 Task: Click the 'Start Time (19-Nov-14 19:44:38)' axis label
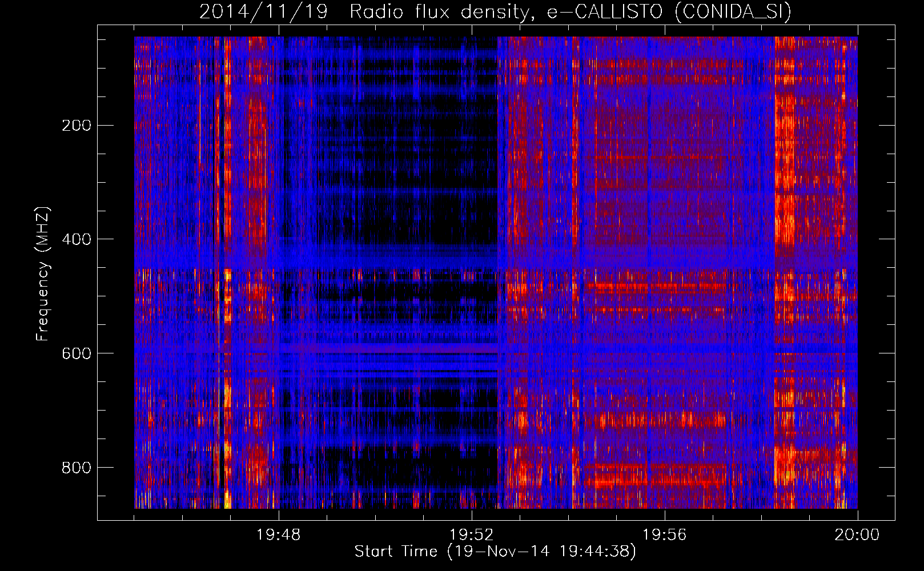coord(495,552)
